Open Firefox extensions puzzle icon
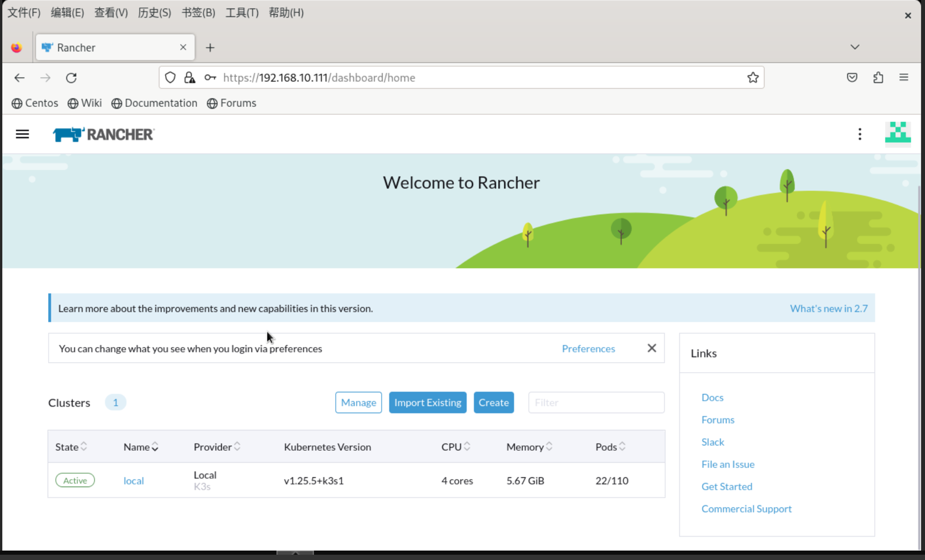This screenshot has height=560, width=925. [878, 78]
